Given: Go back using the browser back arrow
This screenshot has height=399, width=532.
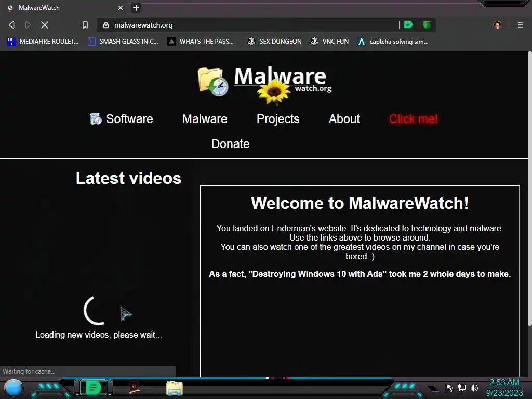Looking at the screenshot, I should [x=11, y=25].
